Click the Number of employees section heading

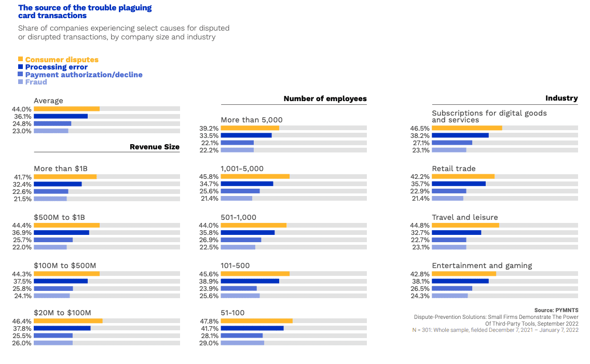coord(325,99)
